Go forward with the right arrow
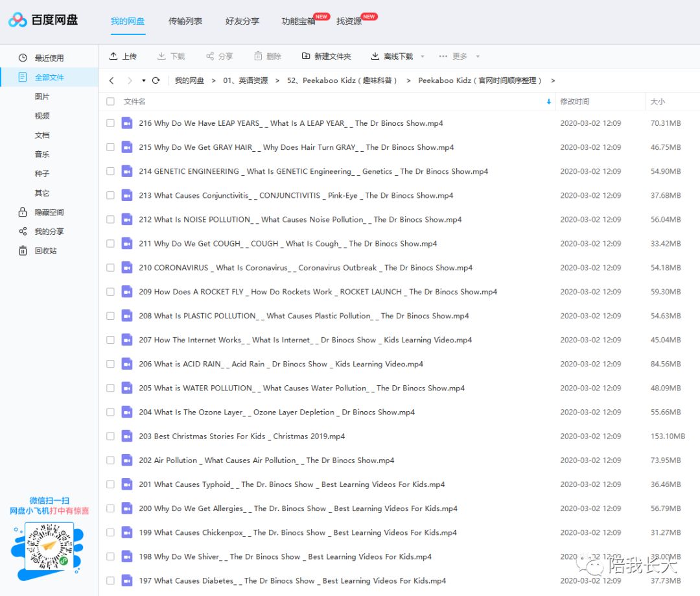 click(x=130, y=80)
